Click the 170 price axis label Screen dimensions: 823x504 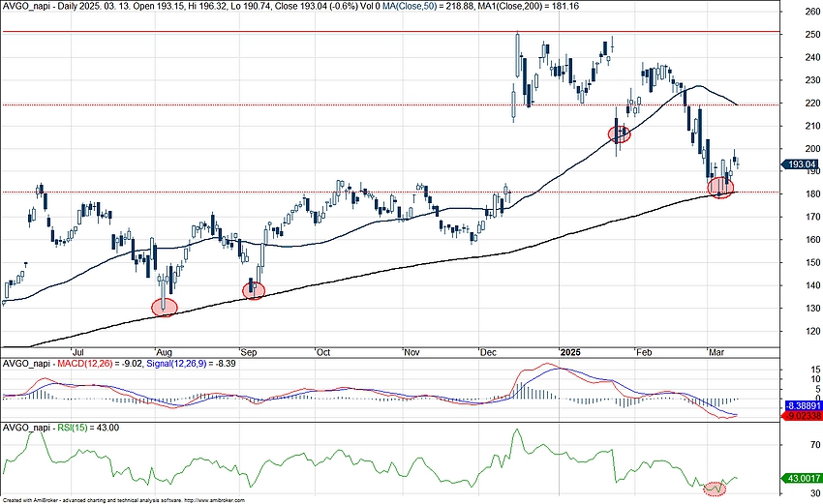(x=812, y=217)
